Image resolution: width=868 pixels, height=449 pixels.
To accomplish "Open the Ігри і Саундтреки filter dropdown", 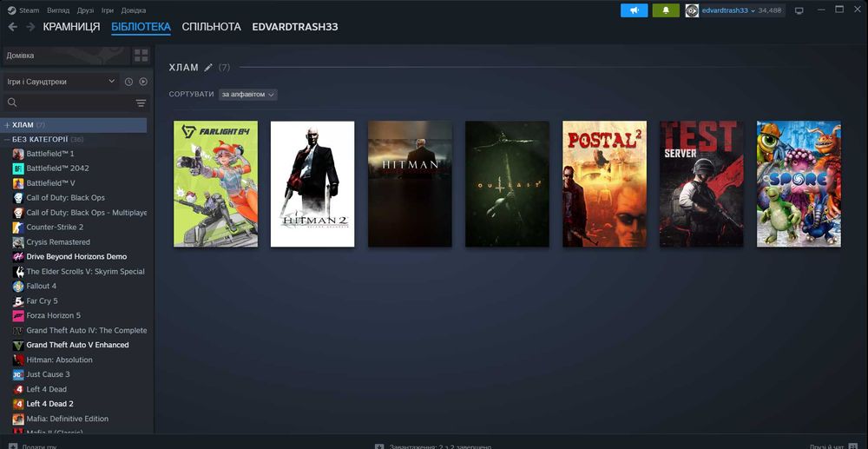I will tap(61, 82).
